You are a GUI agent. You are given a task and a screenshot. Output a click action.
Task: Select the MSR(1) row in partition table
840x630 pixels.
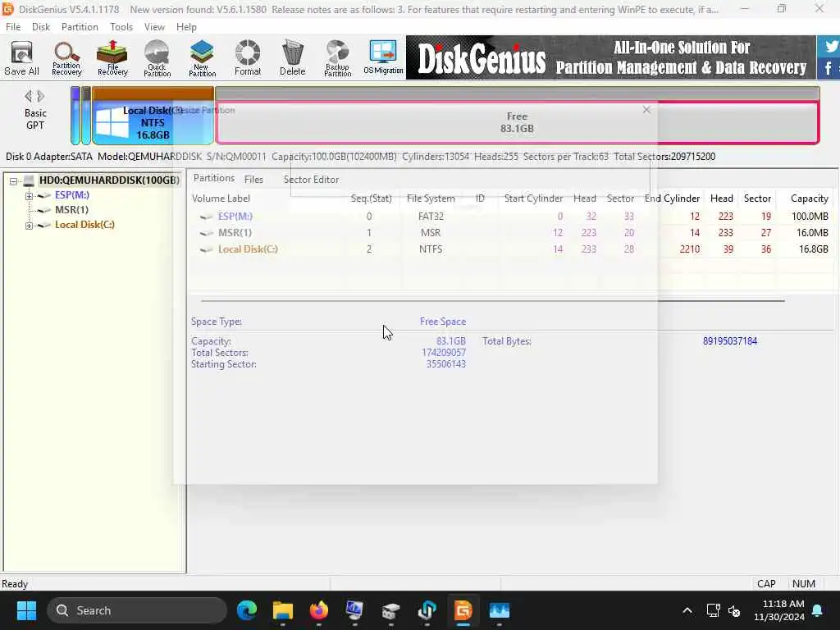point(510,232)
